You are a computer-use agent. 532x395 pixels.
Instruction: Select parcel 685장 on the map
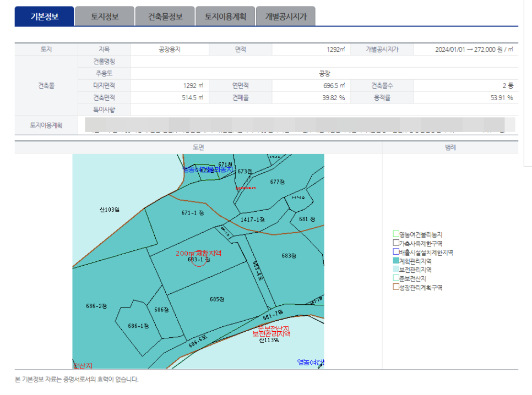point(217,299)
